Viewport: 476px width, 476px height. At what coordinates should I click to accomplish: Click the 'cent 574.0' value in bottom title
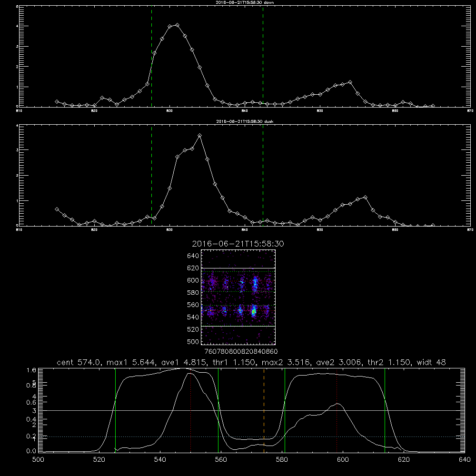click(x=80, y=362)
